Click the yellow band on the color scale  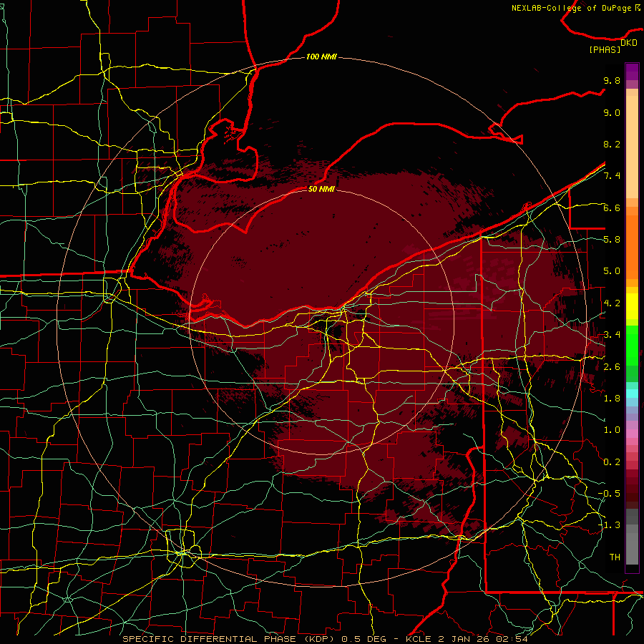632,306
